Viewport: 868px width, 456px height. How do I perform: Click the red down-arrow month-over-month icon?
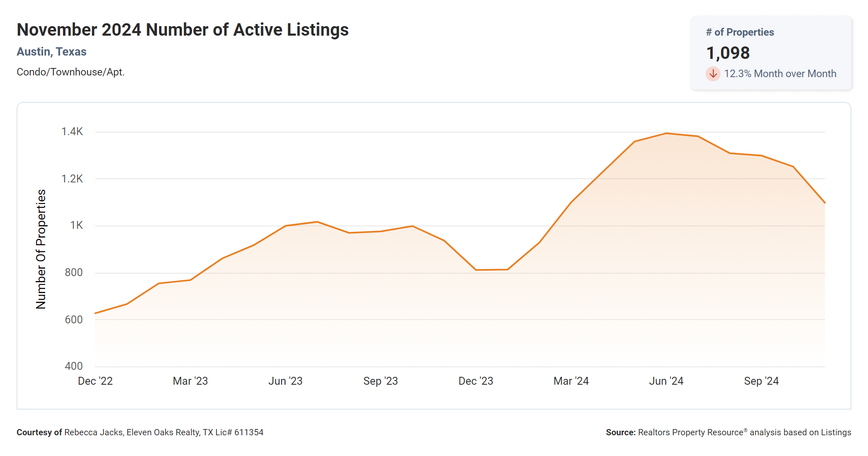[x=713, y=74]
